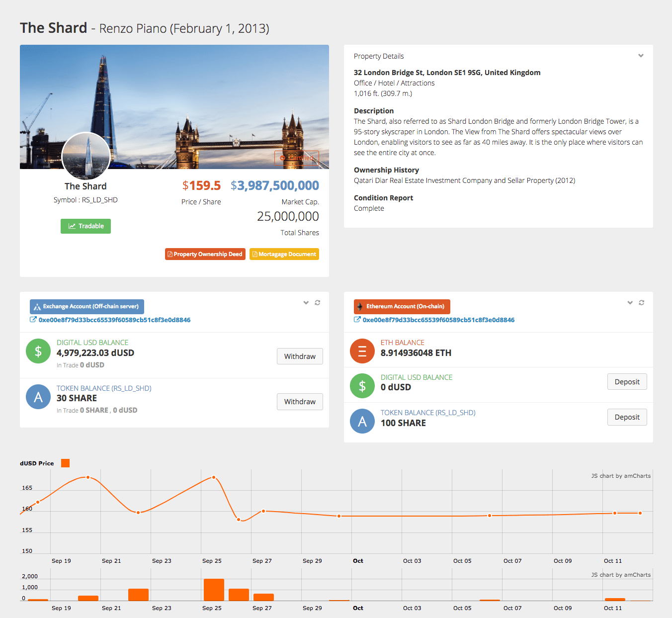Viewport: 672px width, 618px height.
Task: Refresh the Exchange Account panel
Action: tap(318, 302)
